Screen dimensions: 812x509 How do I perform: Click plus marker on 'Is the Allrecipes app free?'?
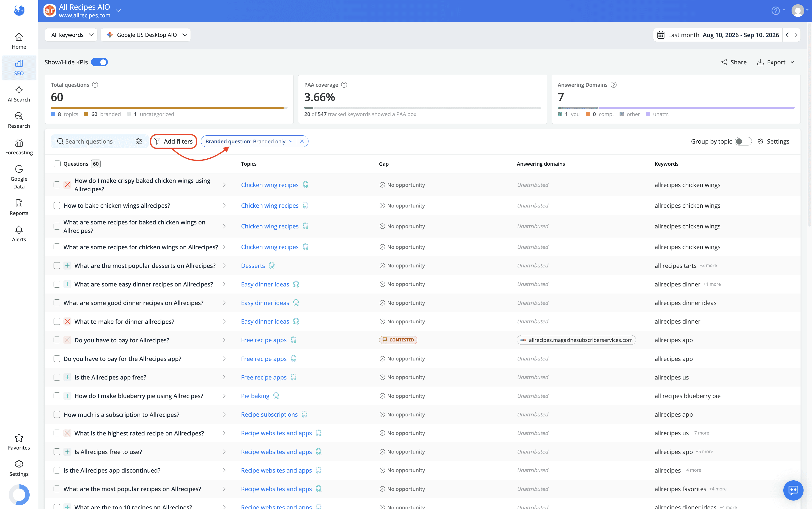(67, 377)
